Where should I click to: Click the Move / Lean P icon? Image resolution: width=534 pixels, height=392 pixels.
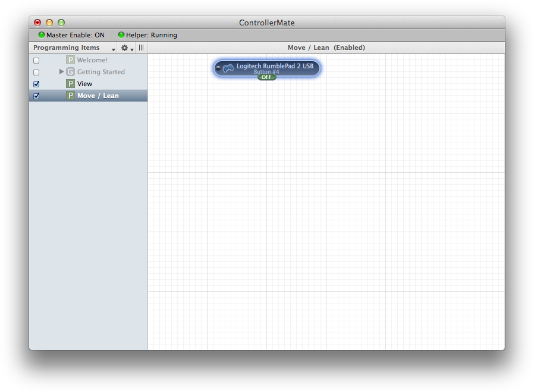click(70, 96)
